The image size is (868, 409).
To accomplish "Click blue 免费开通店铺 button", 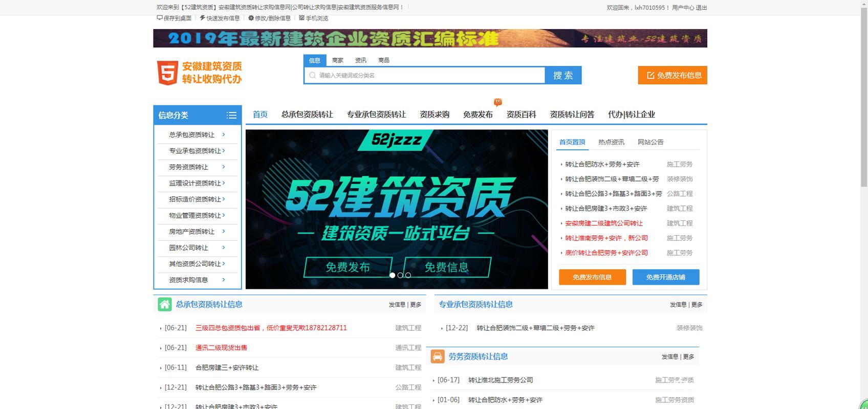I will point(666,277).
